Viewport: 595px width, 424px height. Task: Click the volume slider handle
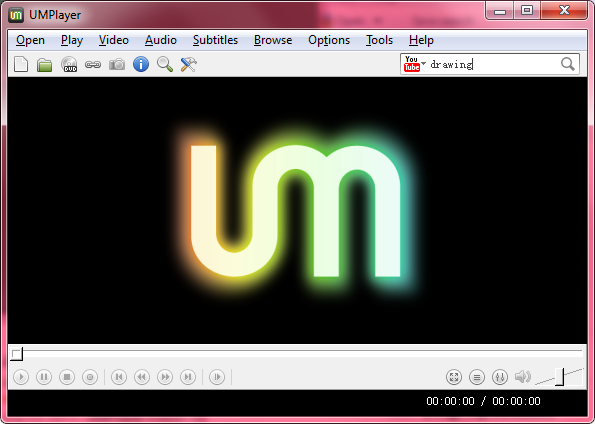tap(560, 377)
